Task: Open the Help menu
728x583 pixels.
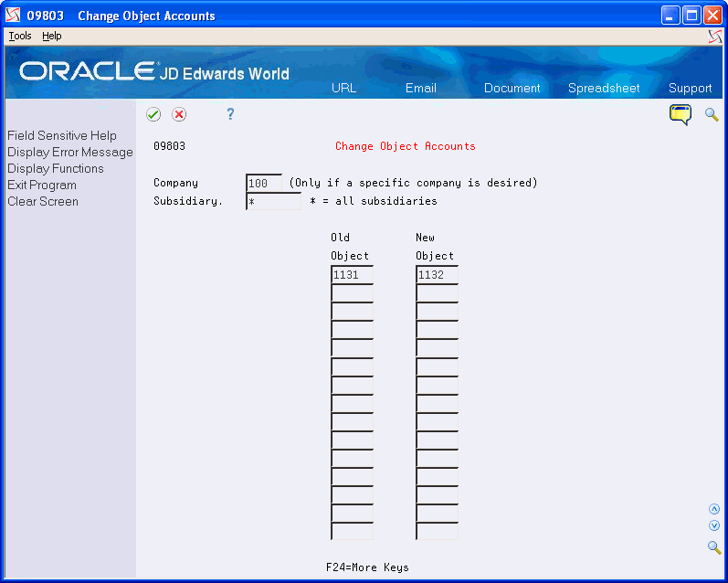Action: pos(51,36)
